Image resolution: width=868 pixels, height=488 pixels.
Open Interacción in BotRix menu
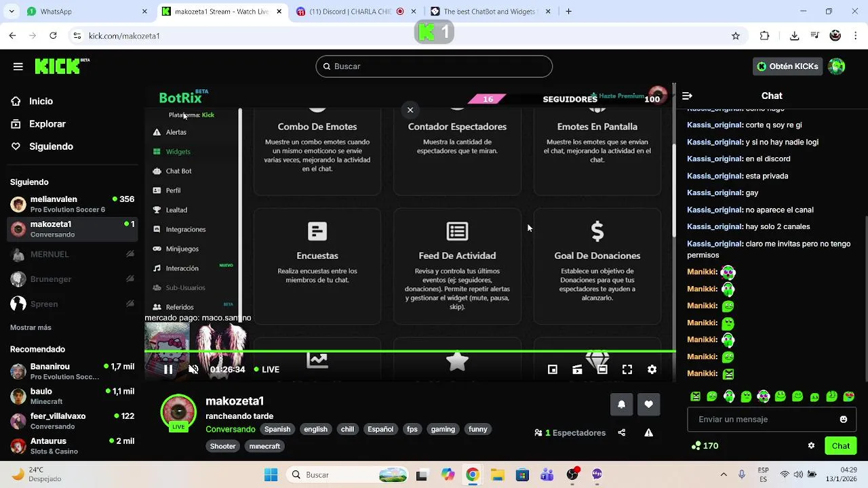click(x=175, y=268)
